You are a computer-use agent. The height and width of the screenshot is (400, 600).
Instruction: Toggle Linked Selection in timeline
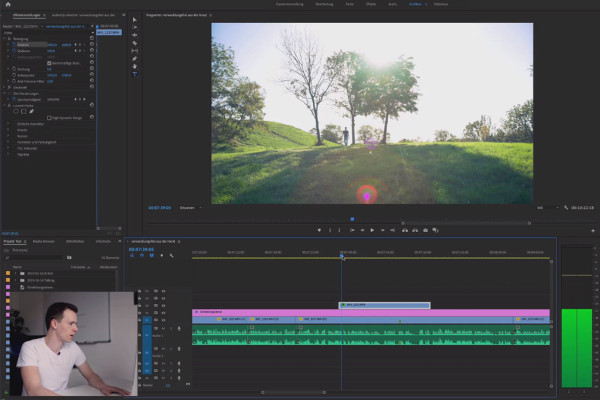pyautogui.click(x=152, y=255)
